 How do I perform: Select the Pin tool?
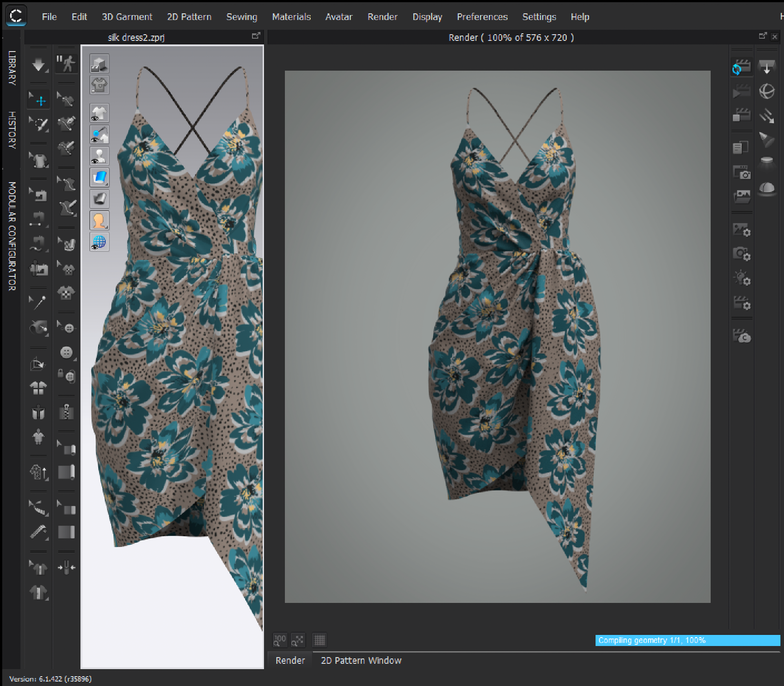38,303
